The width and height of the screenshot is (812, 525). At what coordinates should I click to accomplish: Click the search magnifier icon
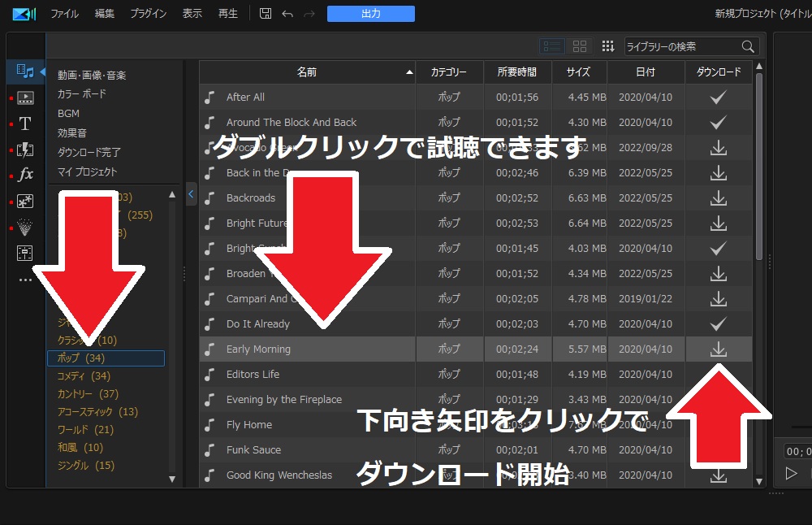(747, 46)
